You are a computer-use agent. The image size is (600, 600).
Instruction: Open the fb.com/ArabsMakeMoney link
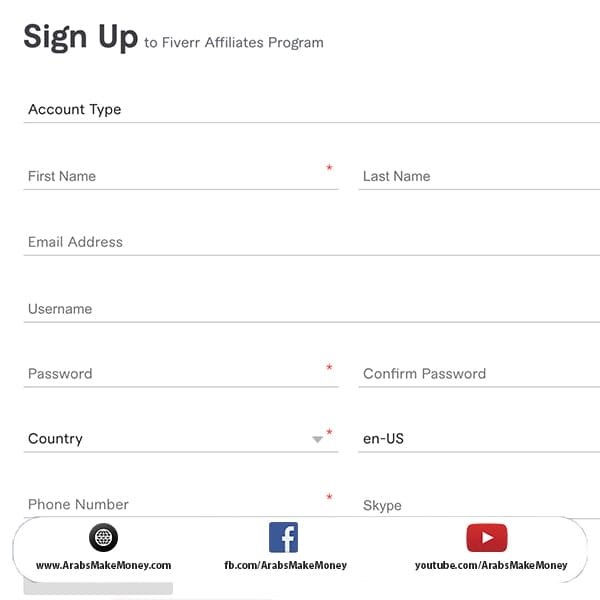tap(286, 565)
